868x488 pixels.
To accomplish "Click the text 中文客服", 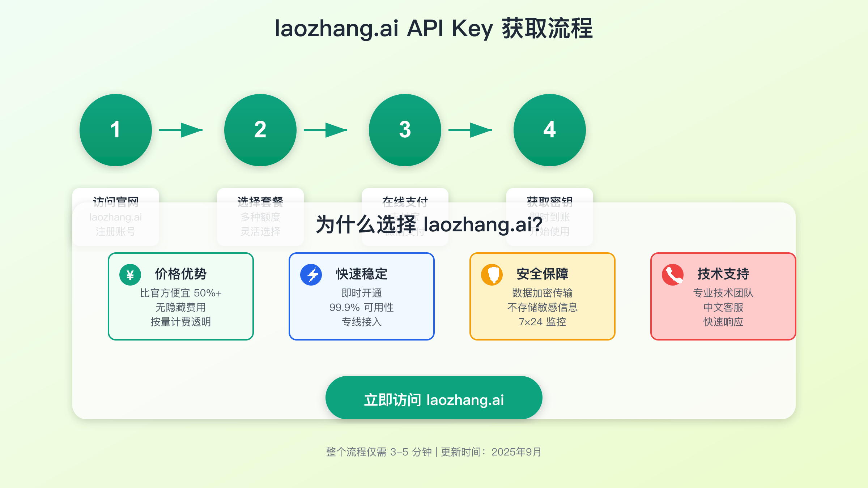I will pyautogui.click(x=723, y=307).
